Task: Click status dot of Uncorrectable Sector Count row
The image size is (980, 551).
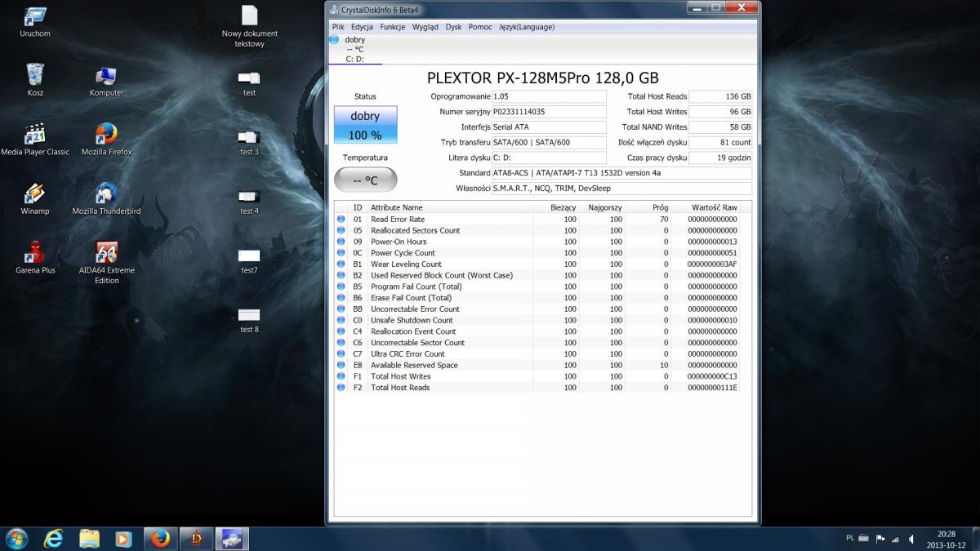Action: [341, 343]
